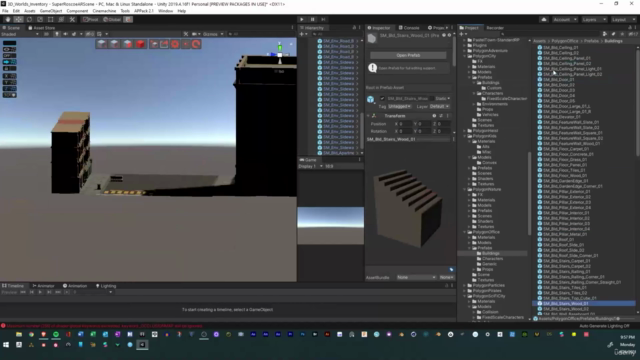This screenshot has height=360, width=640.
Task: Click the Project search by label icon
Action: tap(613, 34)
